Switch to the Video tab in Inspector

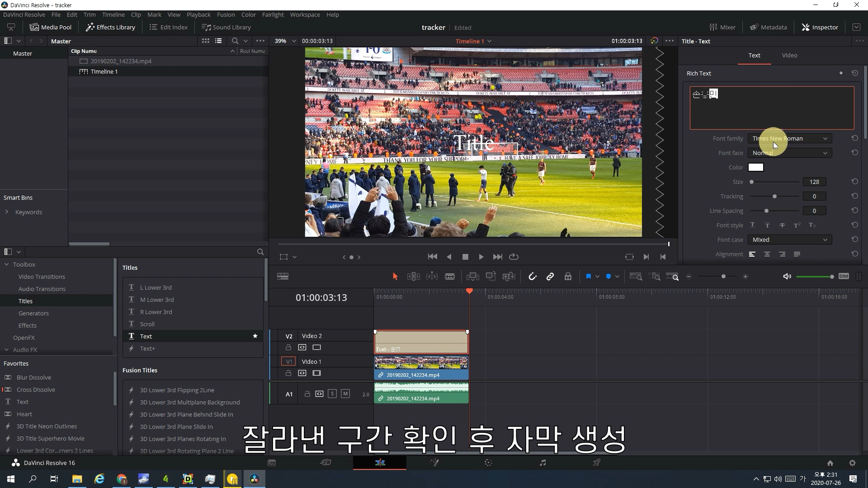789,55
